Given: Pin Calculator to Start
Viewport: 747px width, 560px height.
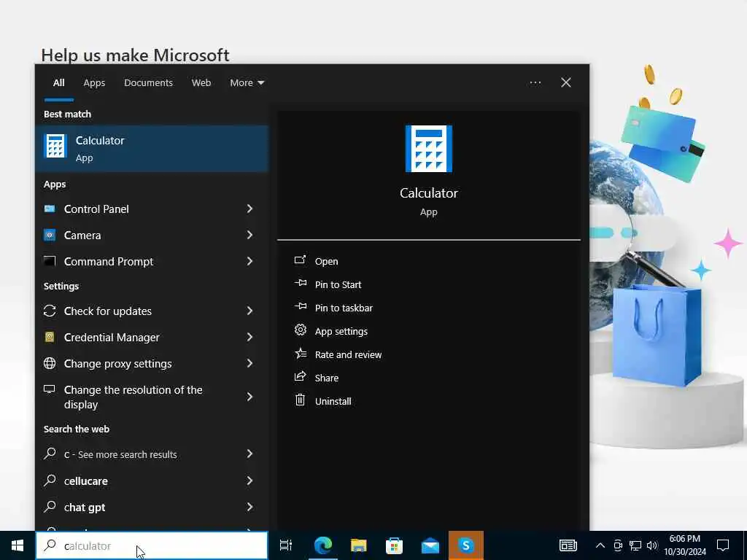Looking at the screenshot, I should point(338,285).
